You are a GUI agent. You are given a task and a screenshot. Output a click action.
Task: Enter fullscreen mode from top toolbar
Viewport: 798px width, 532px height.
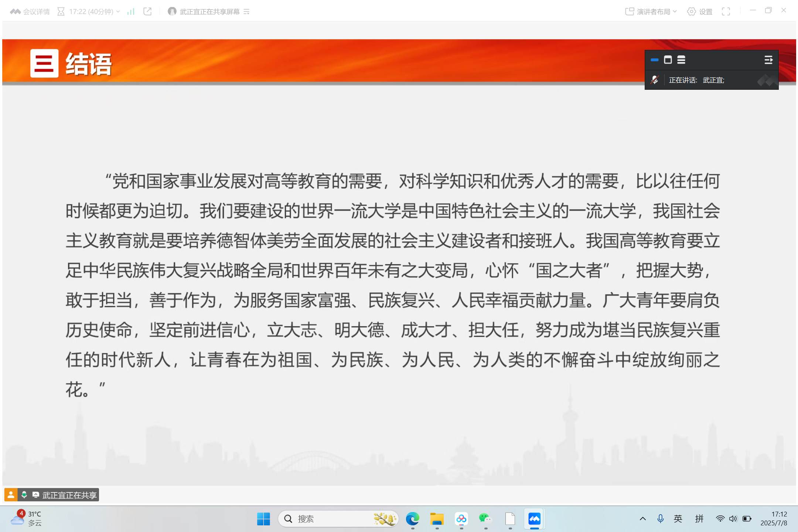[x=726, y=11]
